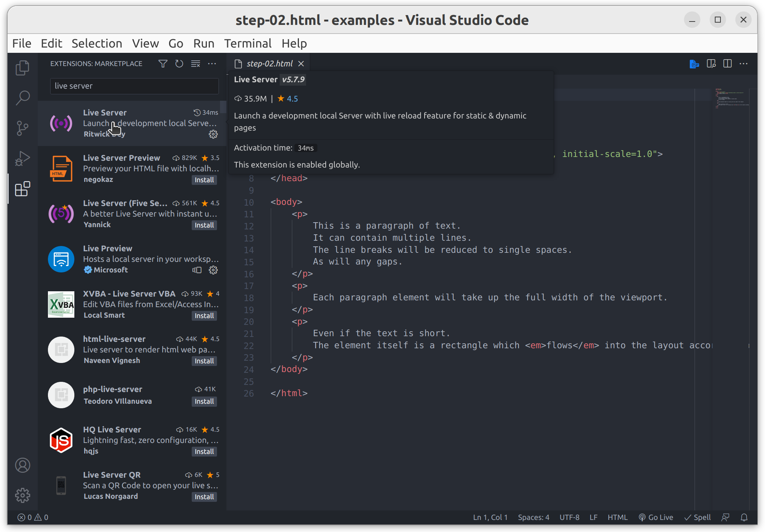Open the Explorer view in activity bar
765x532 pixels.
coord(23,68)
